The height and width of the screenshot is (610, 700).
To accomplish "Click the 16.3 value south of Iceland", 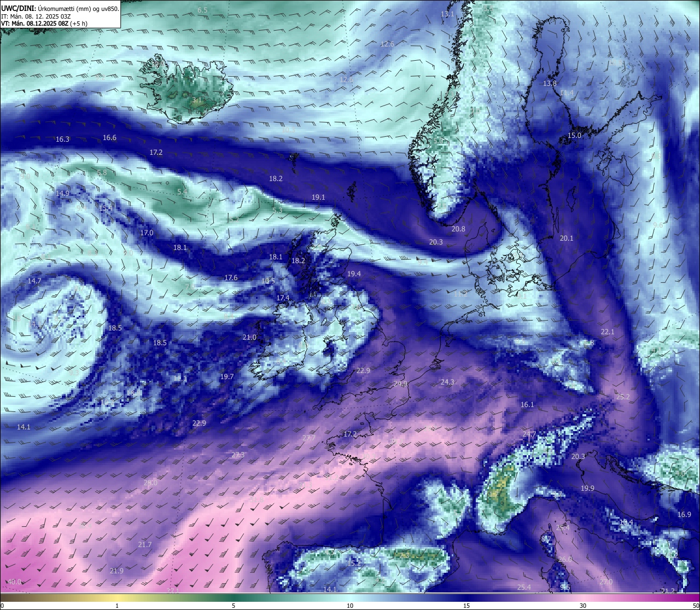I will pyautogui.click(x=63, y=140).
